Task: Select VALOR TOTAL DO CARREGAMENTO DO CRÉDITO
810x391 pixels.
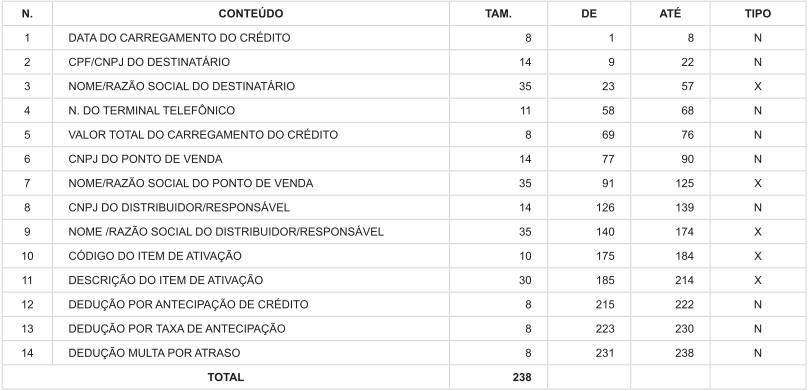Action: [x=203, y=135]
